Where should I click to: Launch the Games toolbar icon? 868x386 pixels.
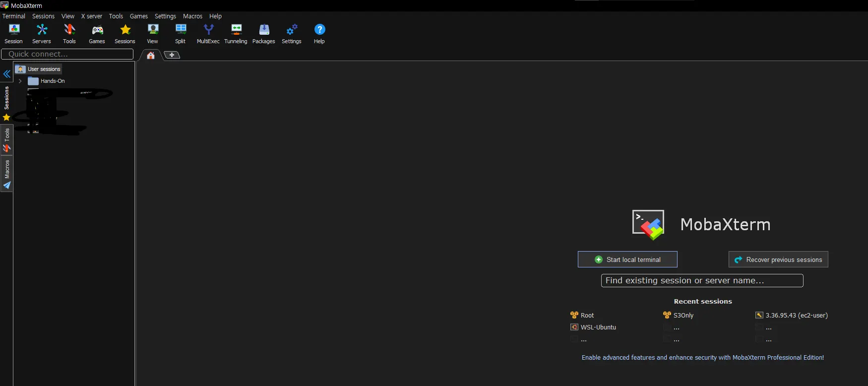pyautogui.click(x=97, y=34)
